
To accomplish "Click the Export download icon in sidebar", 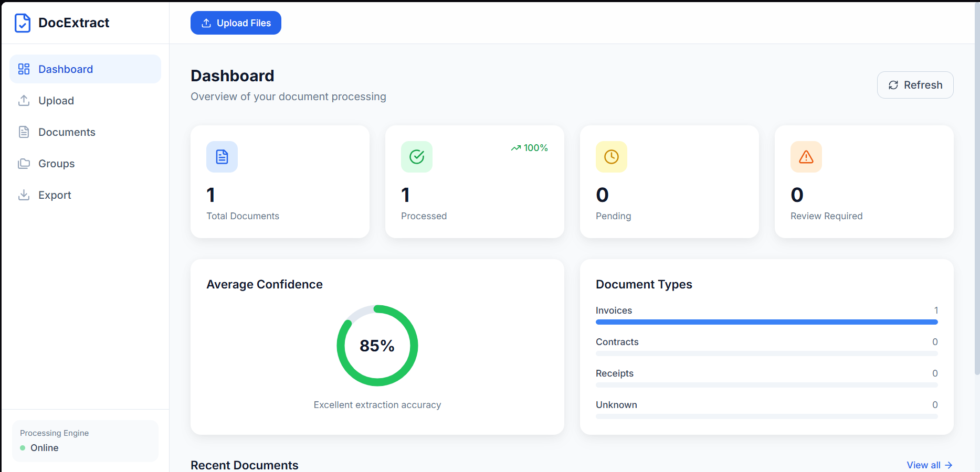I will 24,195.
